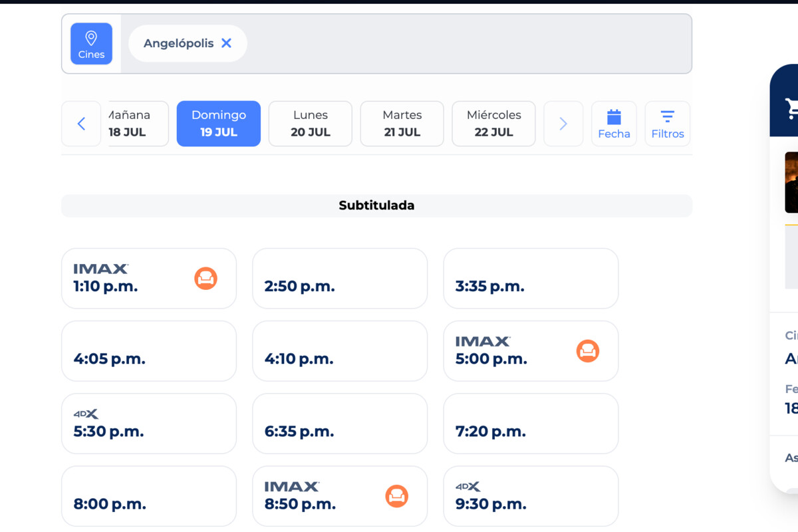Screen dimensions: 798x532
Task: Select the 8:00 p.m. showtime
Action: [149, 496]
